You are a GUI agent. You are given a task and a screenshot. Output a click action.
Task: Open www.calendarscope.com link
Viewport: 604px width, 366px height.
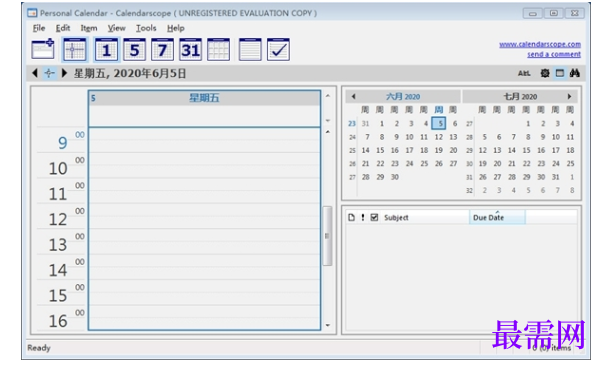540,44
